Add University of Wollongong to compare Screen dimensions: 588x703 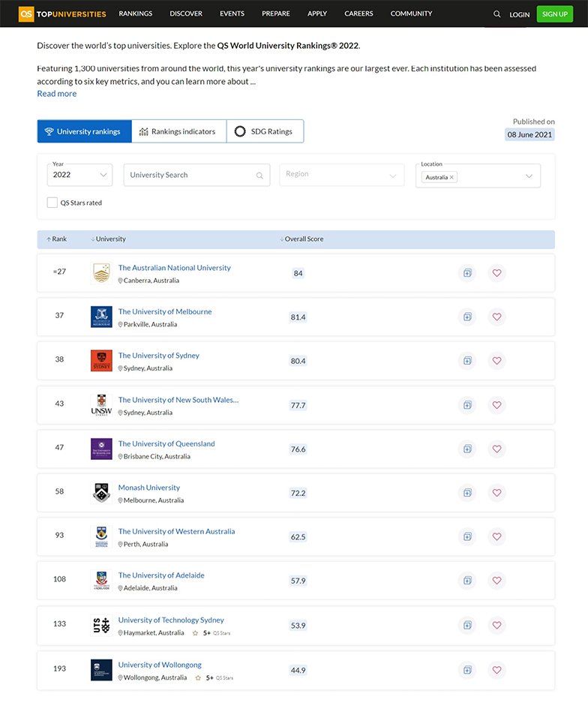click(x=467, y=670)
